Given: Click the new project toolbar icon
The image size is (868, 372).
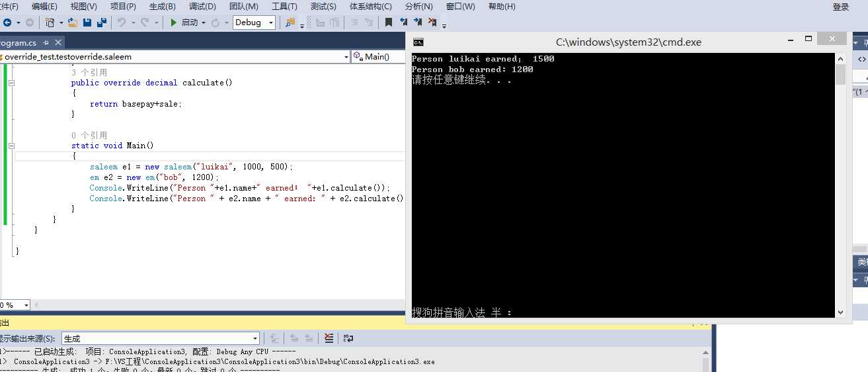Looking at the screenshot, I should click(x=50, y=23).
